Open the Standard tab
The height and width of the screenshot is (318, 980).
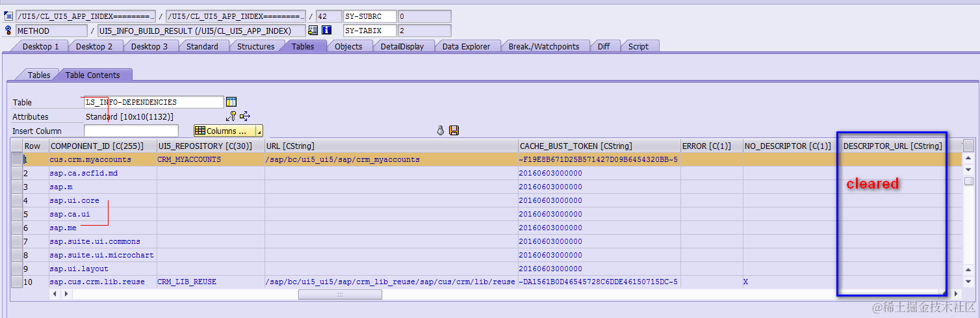tap(202, 46)
